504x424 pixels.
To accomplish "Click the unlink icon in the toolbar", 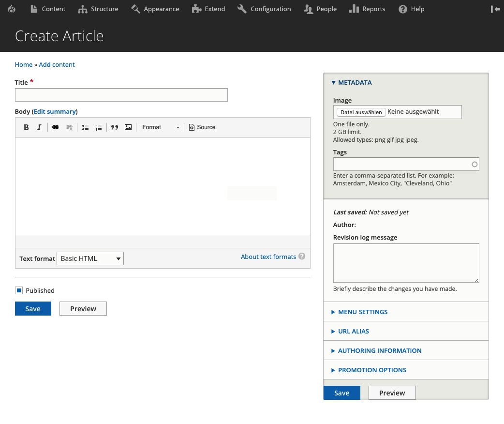I will pyautogui.click(x=69, y=127).
